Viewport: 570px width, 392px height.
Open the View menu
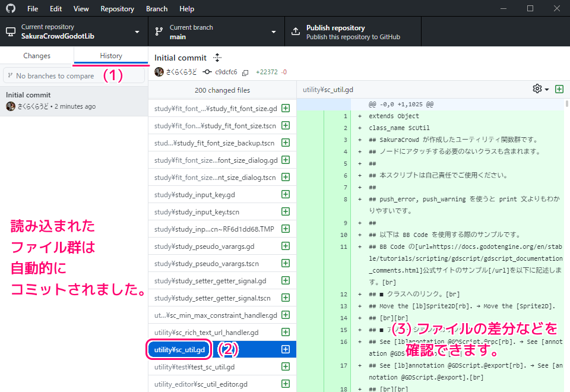(81, 9)
